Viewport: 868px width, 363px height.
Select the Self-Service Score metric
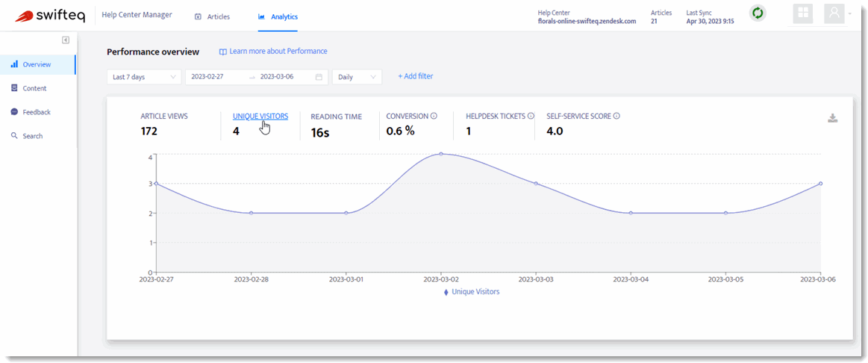pos(579,117)
